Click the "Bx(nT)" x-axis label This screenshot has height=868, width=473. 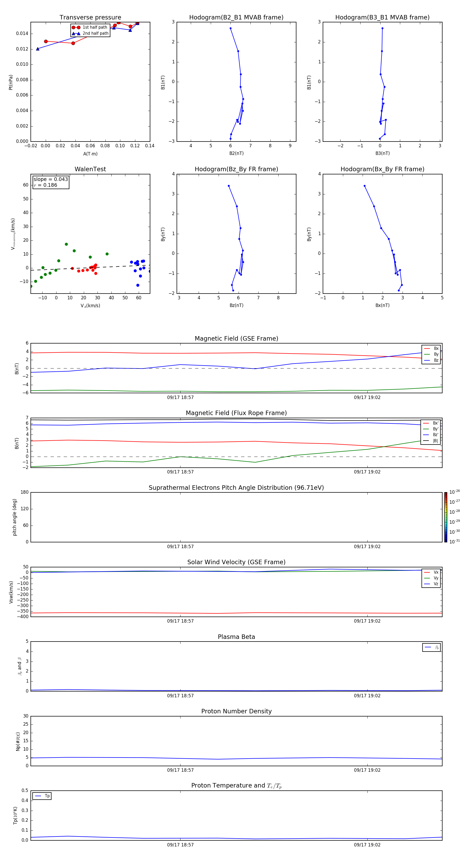coord(382,305)
